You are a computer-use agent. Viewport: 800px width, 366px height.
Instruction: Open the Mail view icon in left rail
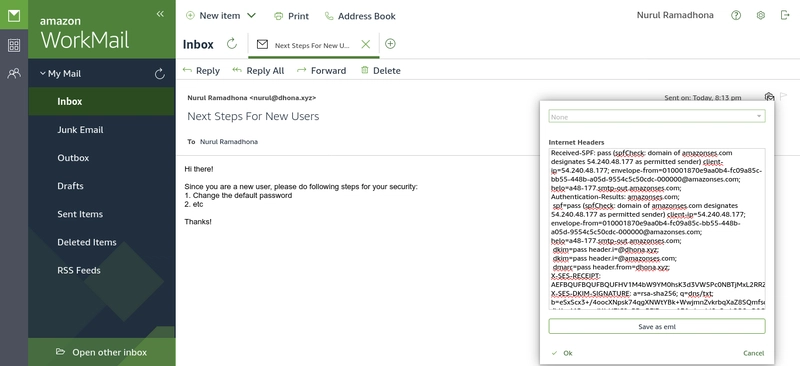point(14,15)
